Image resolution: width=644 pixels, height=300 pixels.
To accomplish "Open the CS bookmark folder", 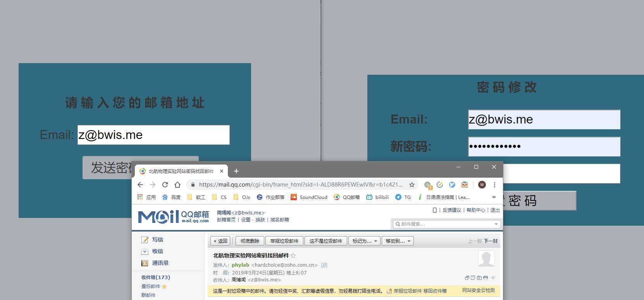I will (219, 197).
